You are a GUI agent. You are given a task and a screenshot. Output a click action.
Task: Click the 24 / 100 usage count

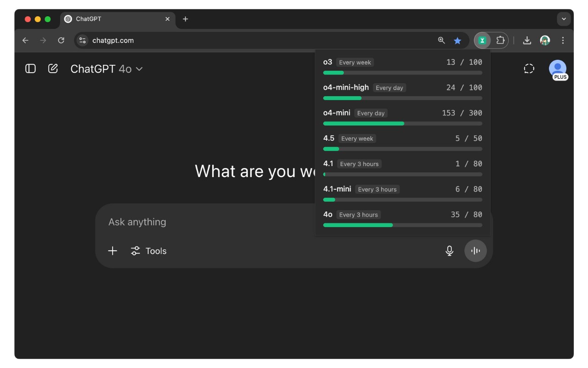[464, 87]
